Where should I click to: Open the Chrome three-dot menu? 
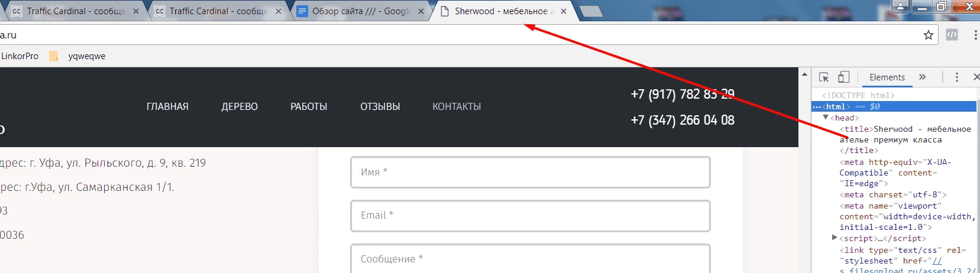pos(975,35)
